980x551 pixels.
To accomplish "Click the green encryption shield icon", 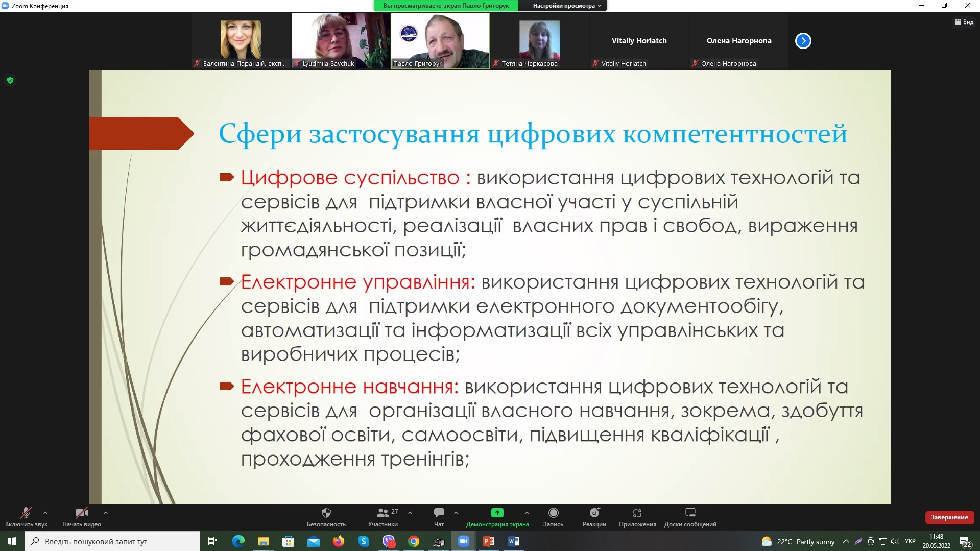I will pos(10,80).
